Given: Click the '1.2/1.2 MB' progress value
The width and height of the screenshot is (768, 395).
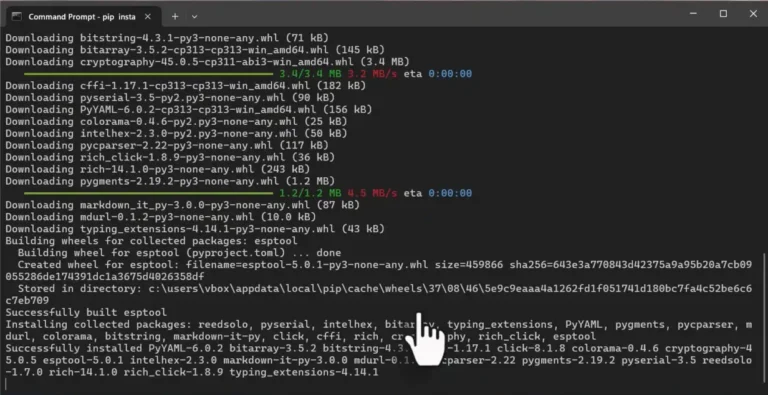Looking at the screenshot, I should pyautogui.click(x=311, y=194).
